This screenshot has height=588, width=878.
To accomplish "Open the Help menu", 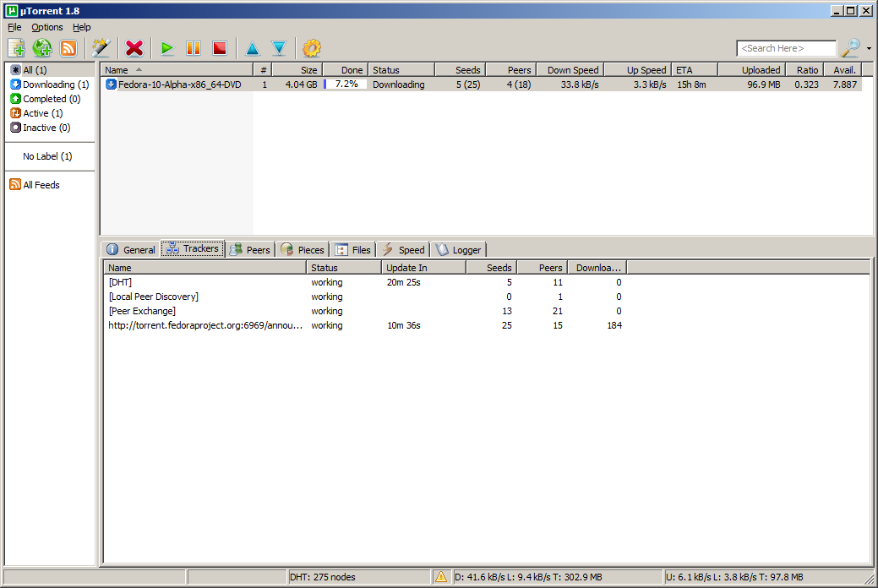I will click(x=82, y=27).
